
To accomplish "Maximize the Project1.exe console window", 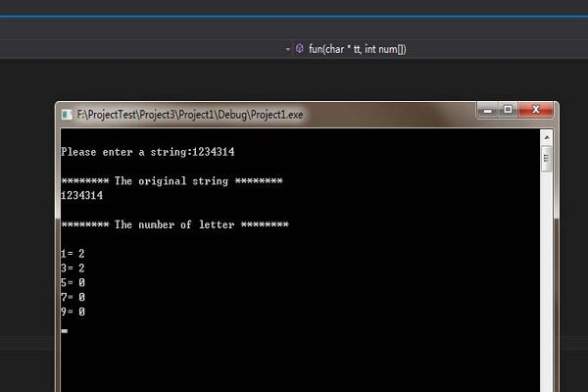I will 508,111.
